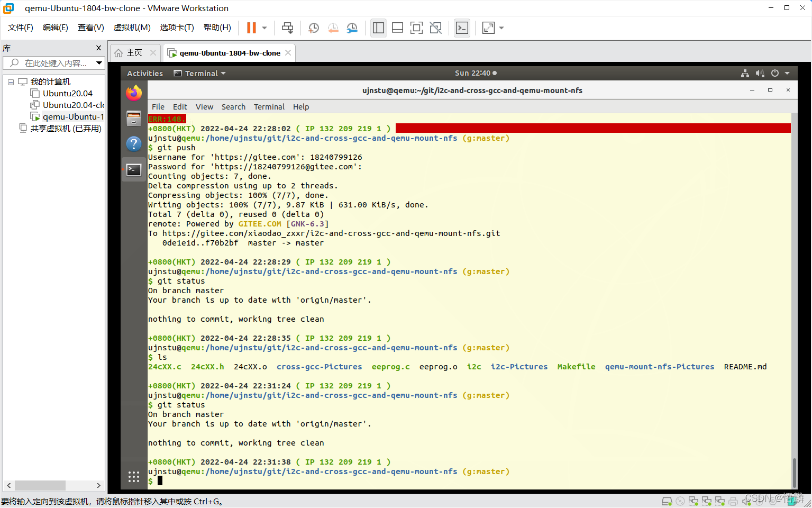
Task: Open the 查看(V) menu
Action: click(x=91, y=28)
